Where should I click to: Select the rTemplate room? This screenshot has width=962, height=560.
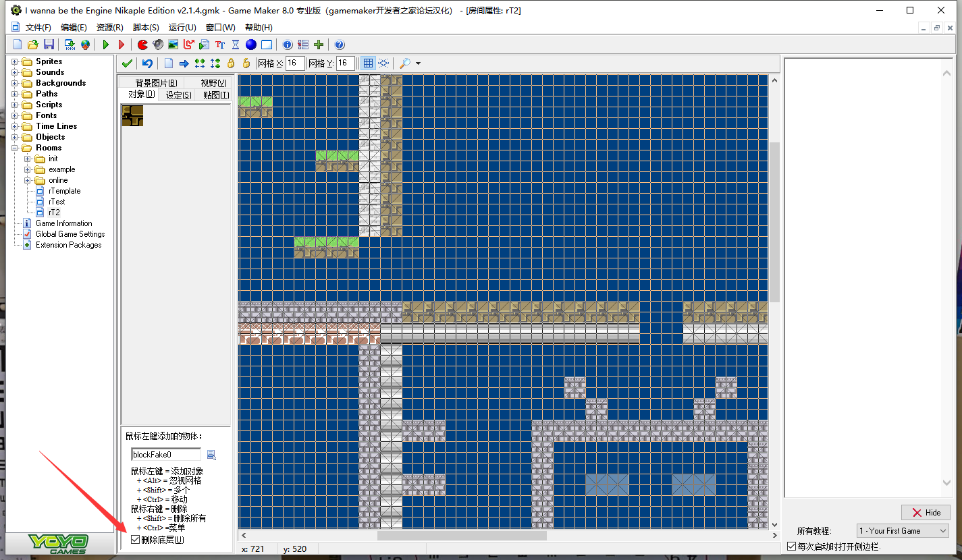click(x=64, y=191)
